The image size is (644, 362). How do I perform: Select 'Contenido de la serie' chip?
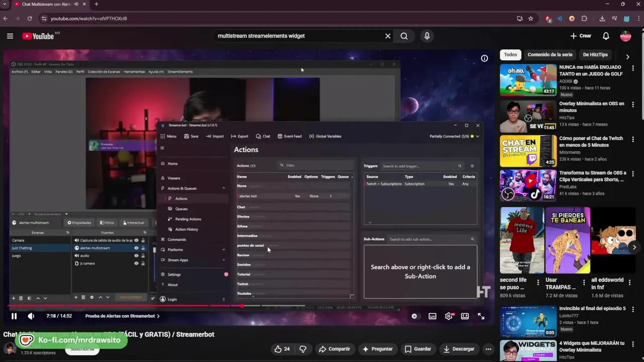(550, 55)
